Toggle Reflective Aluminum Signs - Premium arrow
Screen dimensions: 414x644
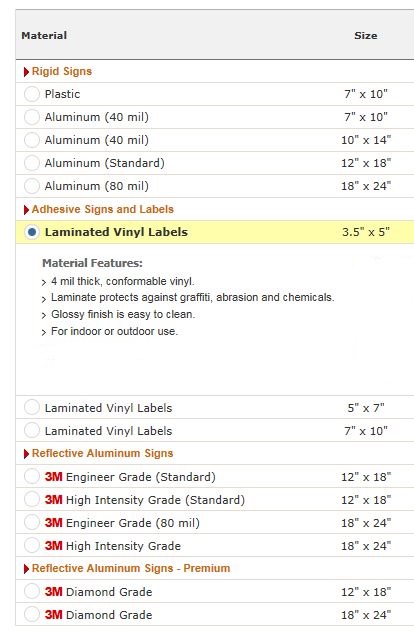tap(26, 569)
